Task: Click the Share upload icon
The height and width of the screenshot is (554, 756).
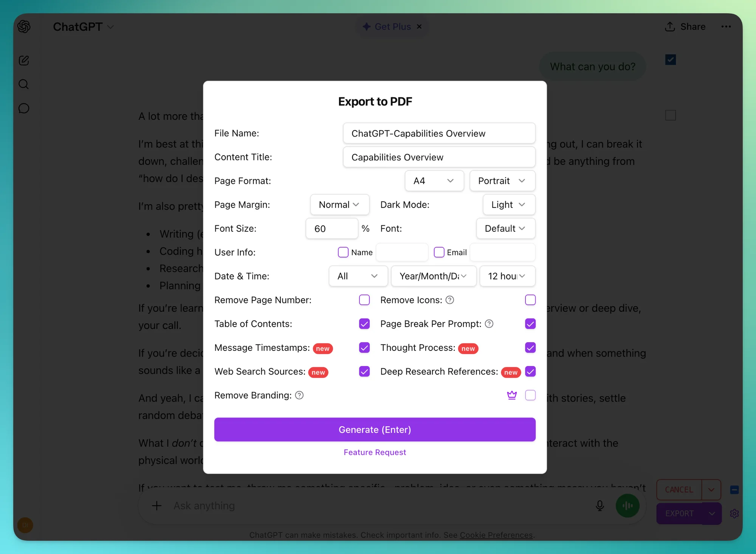Action: pos(670,26)
